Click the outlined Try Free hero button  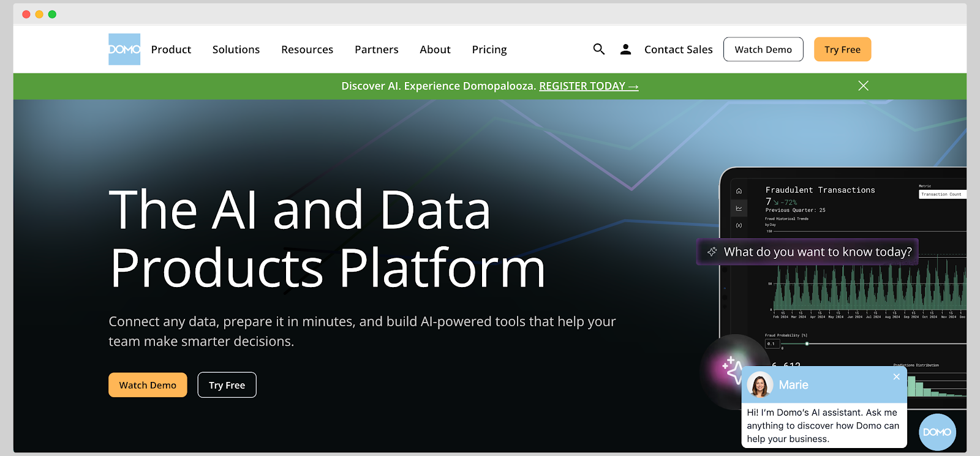click(x=227, y=385)
